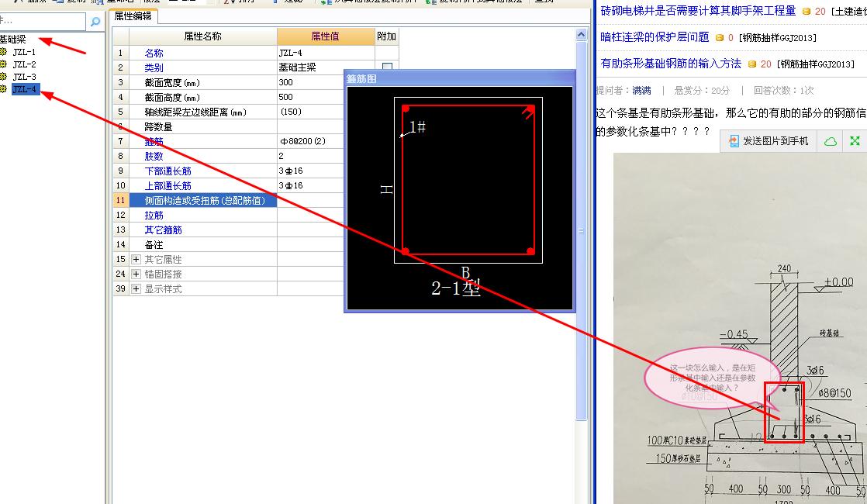Click the 上部通长筋 value 3⌀16
Screen dimensions: 867x504
click(310, 185)
